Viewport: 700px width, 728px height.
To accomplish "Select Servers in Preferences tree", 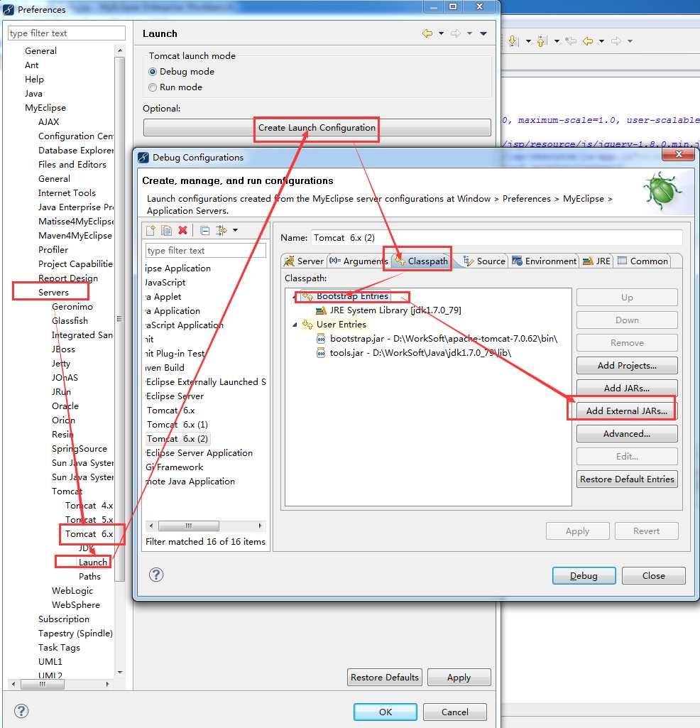I will (53, 293).
